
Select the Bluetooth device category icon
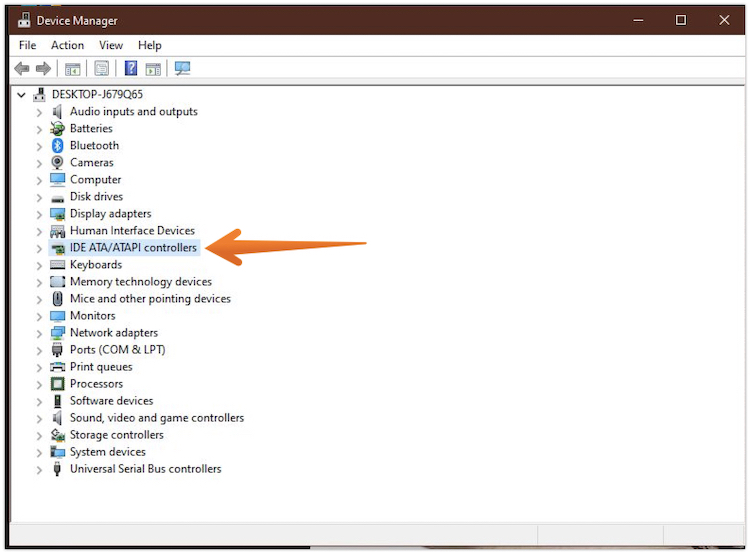[x=58, y=146]
